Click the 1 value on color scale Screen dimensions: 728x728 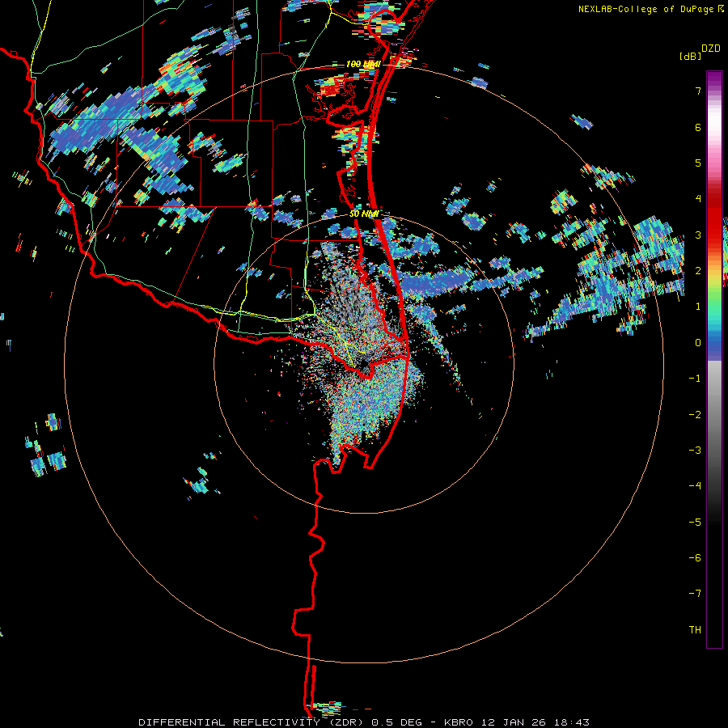pos(698,307)
